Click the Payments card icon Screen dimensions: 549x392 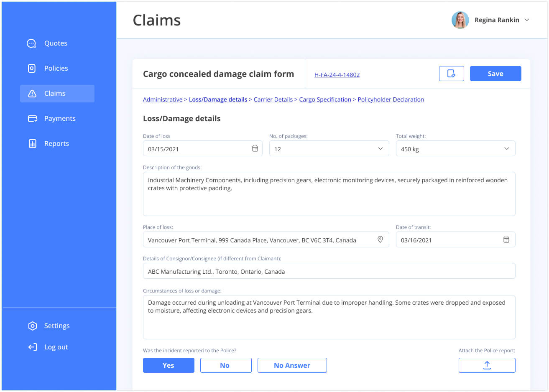(32, 119)
